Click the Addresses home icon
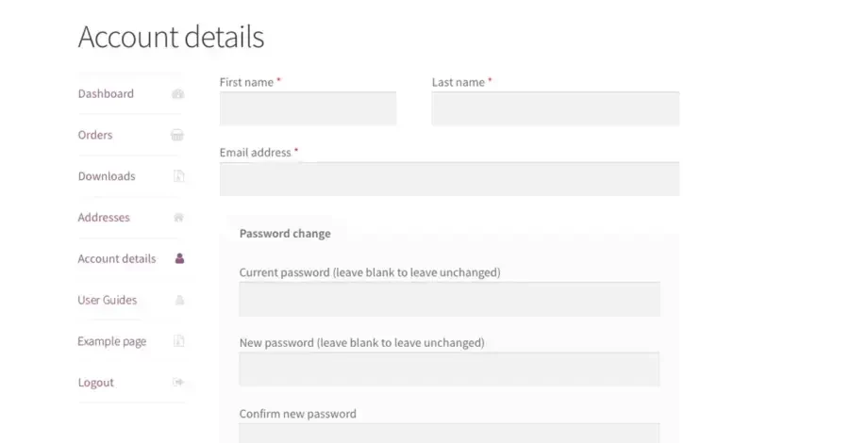 click(x=178, y=218)
